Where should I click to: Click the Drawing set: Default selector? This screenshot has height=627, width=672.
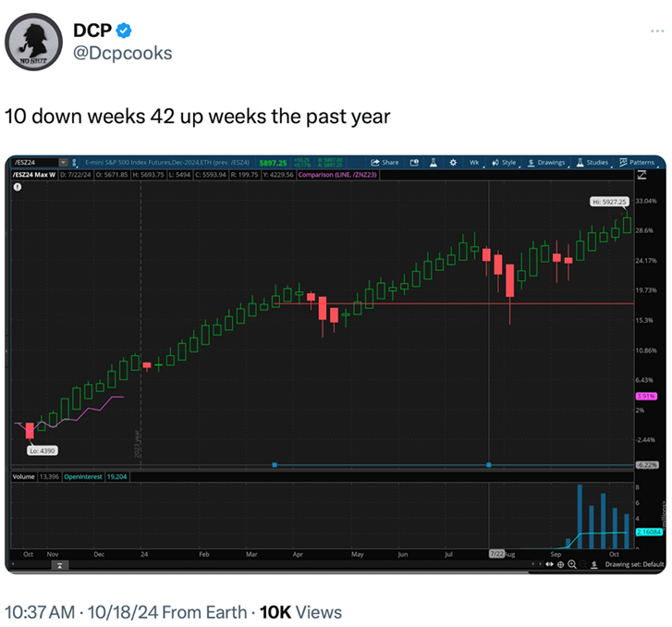click(634, 564)
